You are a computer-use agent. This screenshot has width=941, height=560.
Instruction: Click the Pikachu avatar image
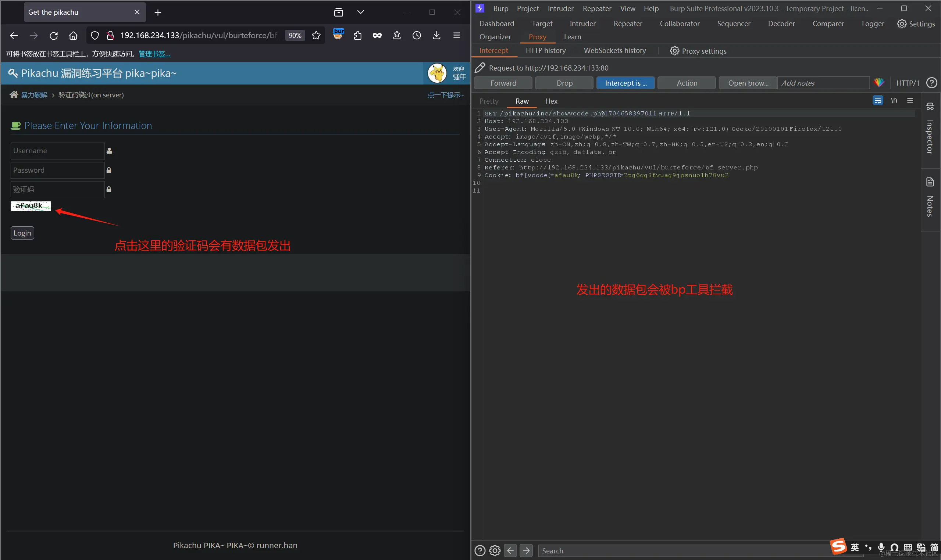(437, 73)
